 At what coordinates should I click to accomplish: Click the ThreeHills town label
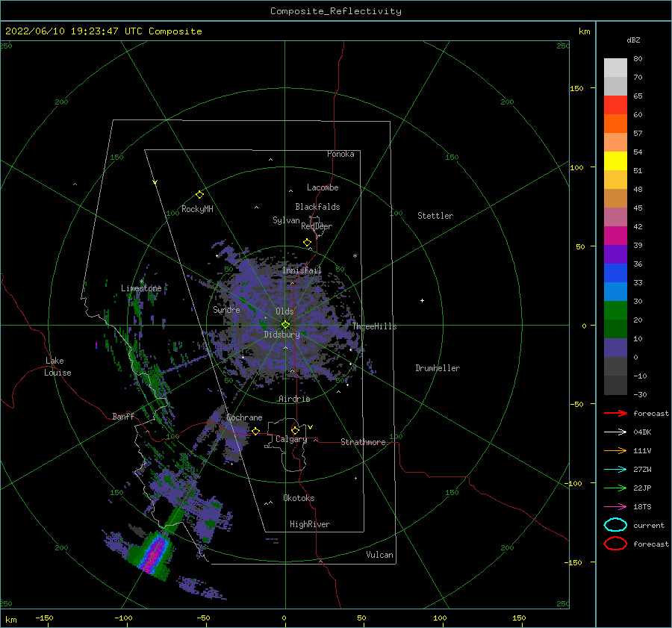[x=375, y=326]
